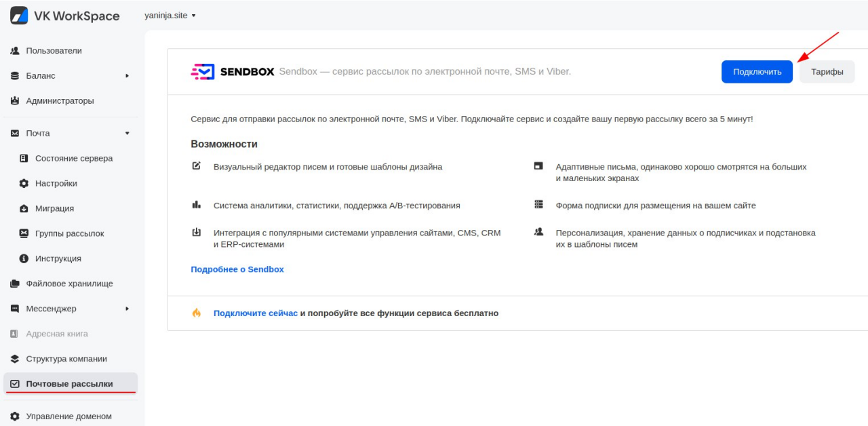The height and width of the screenshot is (426, 868).
Task: Click the Тарифы button
Action: coord(827,72)
